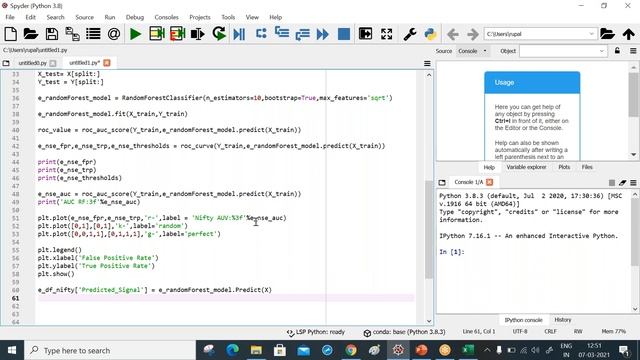Screen dimensions: 640x360
Task: Switch to untitled0.py editor tab
Action: [33, 63]
